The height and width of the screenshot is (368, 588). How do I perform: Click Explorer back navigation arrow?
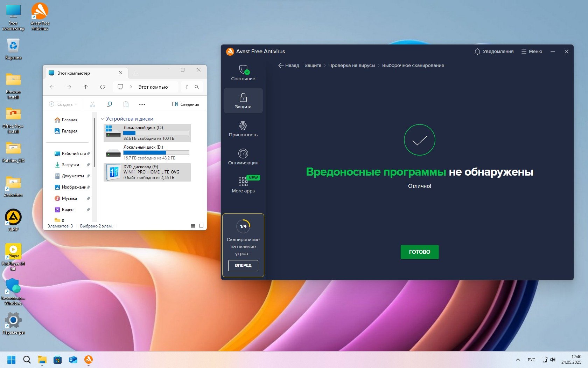[52, 87]
